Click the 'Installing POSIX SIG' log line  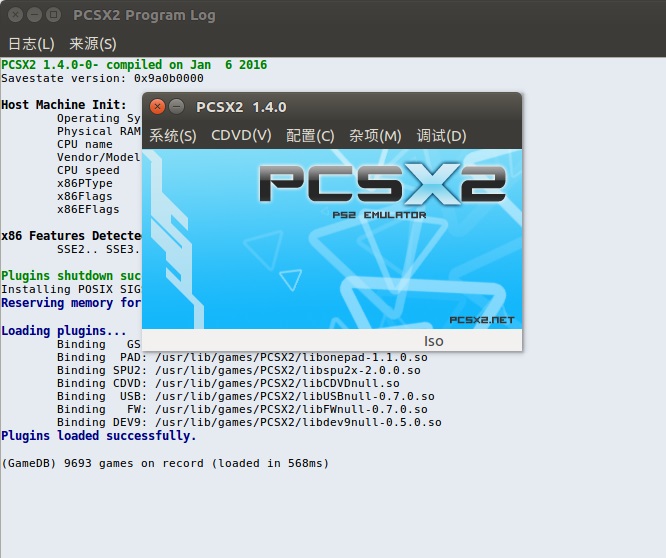pos(71,289)
